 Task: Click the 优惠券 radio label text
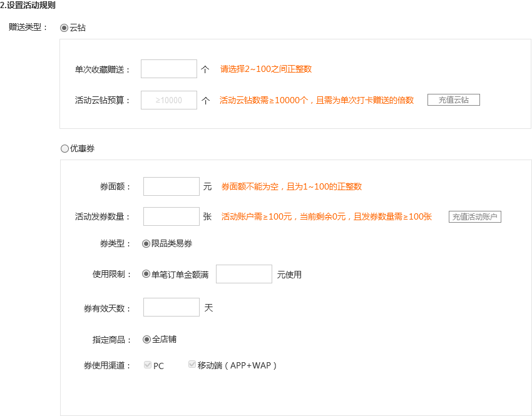pyautogui.click(x=82, y=148)
